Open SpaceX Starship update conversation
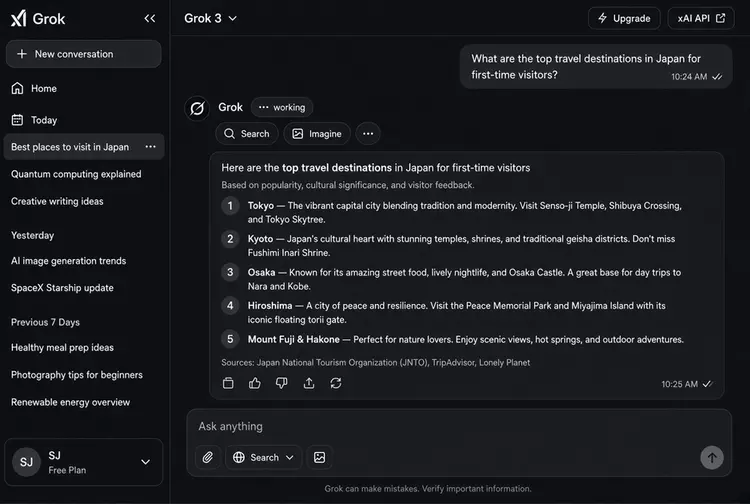The width and height of the screenshot is (750, 504). 62,288
